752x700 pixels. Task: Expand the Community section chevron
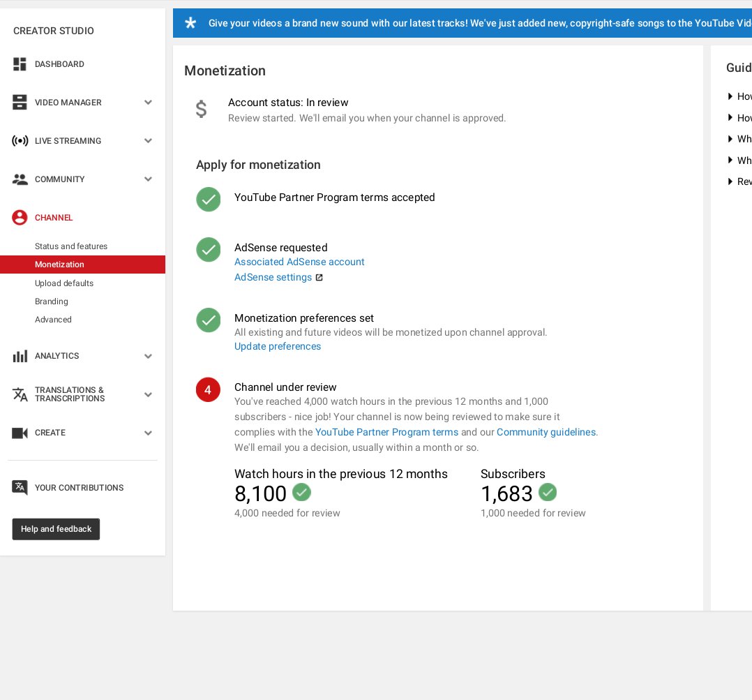(148, 179)
